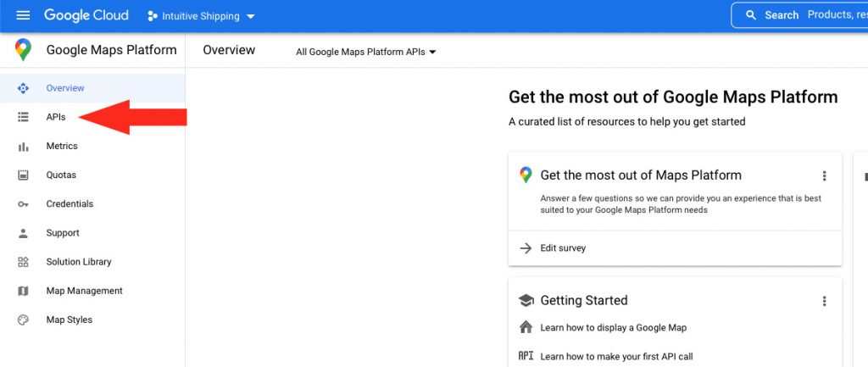Click the maps pin icon on the survey card
Image resolution: width=868 pixels, height=367 pixels.
click(526, 175)
